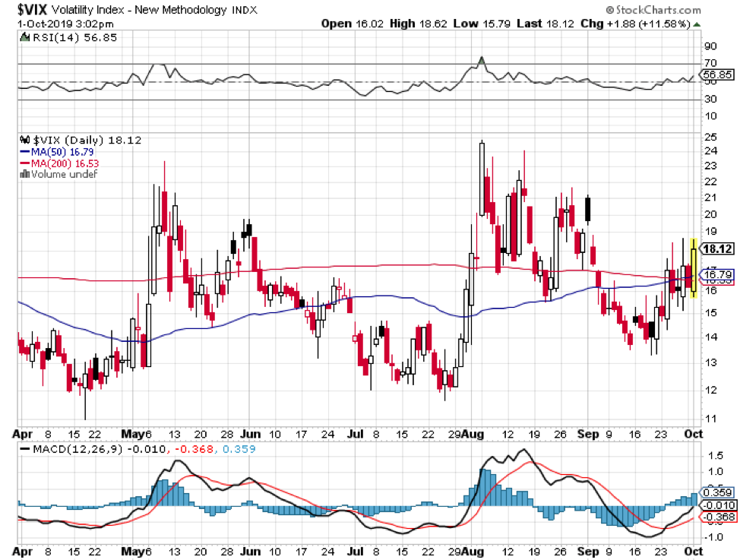Click the RSI 70 overbought level label
The width and height of the screenshot is (740, 560).
pos(710,63)
